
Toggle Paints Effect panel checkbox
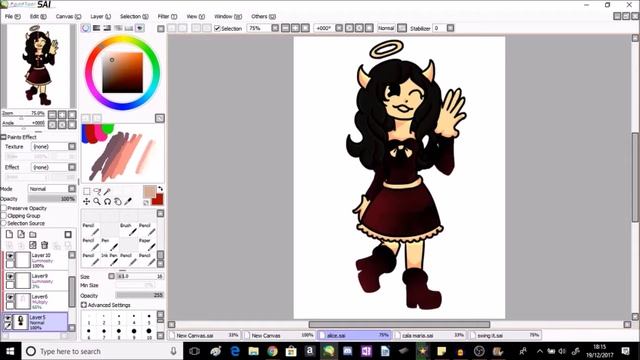point(4,137)
